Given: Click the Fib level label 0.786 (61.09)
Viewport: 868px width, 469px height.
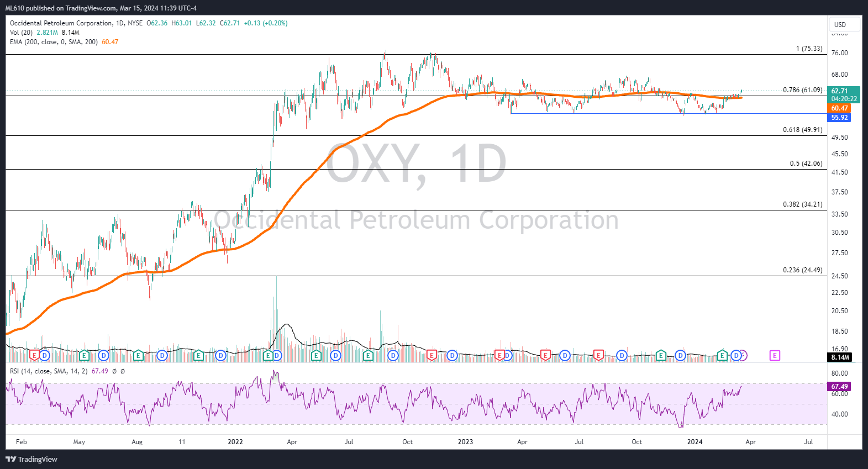Looking at the screenshot, I should pos(802,90).
